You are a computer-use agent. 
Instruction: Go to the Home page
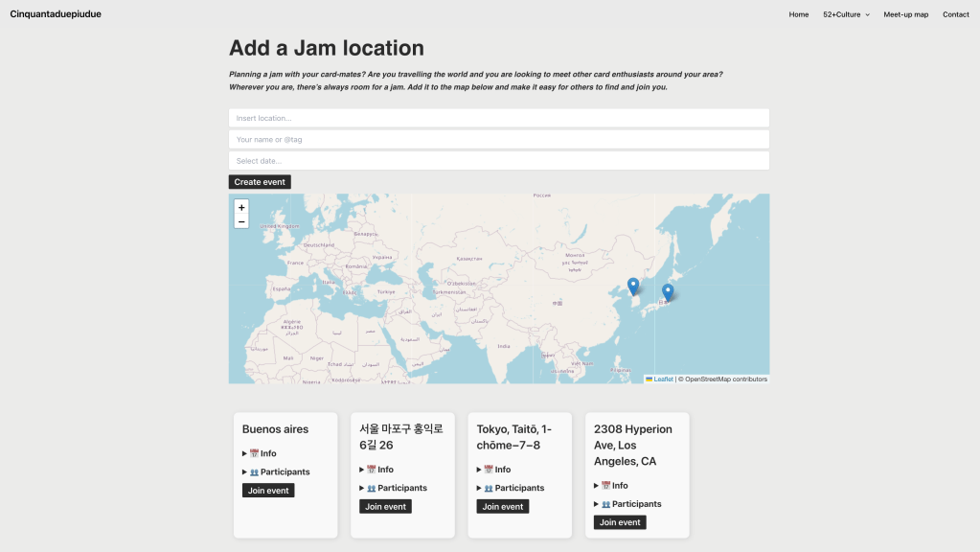click(x=799, y=14)
